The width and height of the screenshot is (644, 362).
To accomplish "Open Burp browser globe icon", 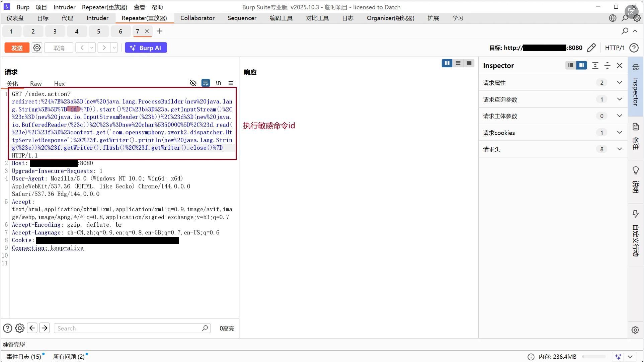I will coord(613,18).
